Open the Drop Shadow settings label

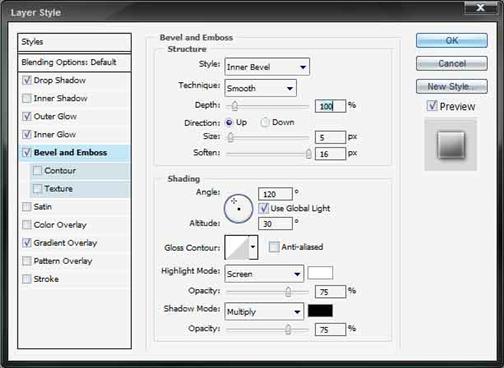tap(60, 80)
